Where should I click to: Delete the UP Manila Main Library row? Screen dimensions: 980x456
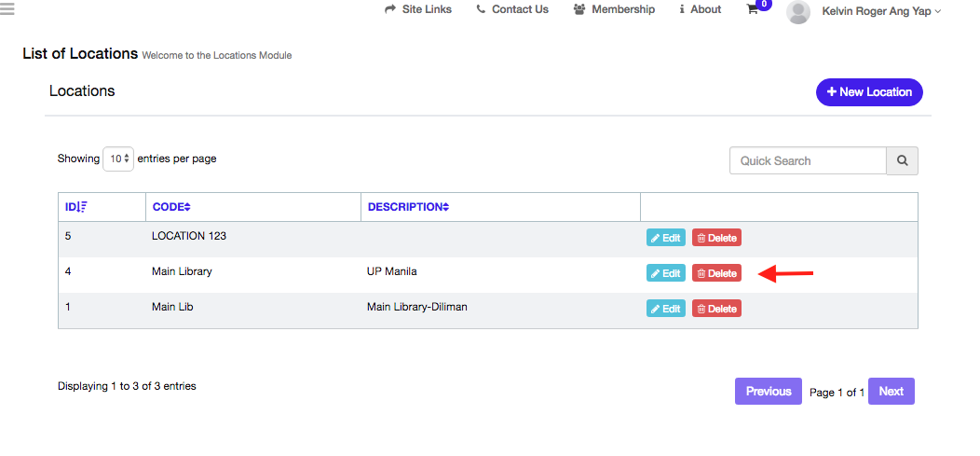tap(717, 273)
